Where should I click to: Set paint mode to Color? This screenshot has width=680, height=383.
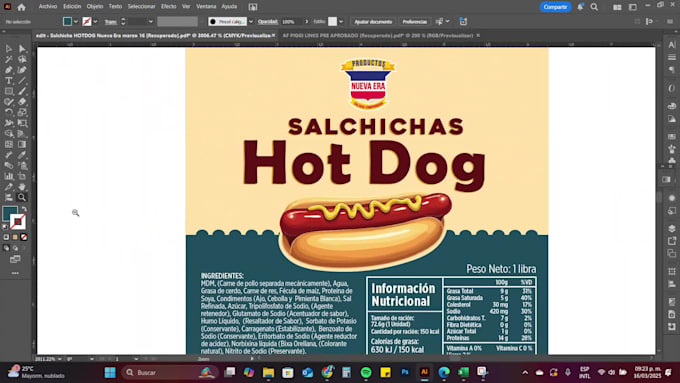pos(6,237)
